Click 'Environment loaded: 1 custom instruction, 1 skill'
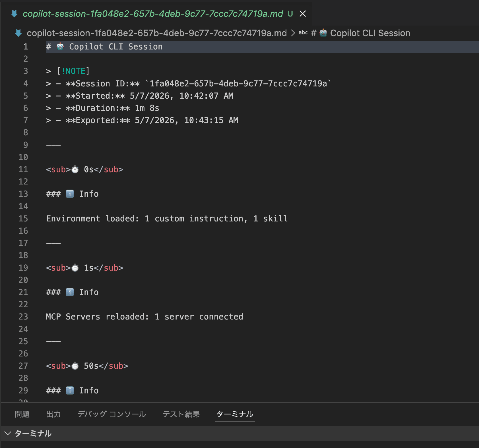The width and height of the screenshot is (479, 448). (167, 219)
